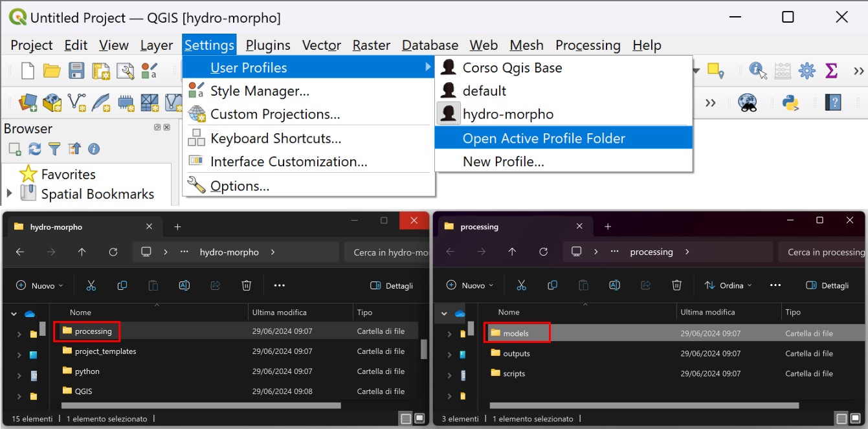Collapse the OneDrive tree node in processing window
The width and height of the screenshot is (868, 429).
coord(443,314)
